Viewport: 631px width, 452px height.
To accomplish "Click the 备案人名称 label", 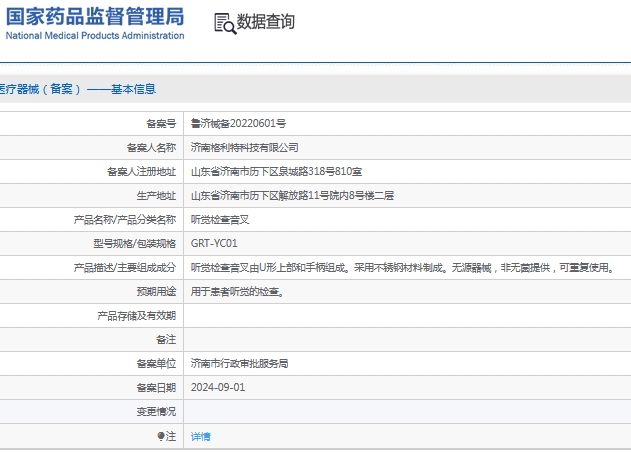I will pos(151,148).
